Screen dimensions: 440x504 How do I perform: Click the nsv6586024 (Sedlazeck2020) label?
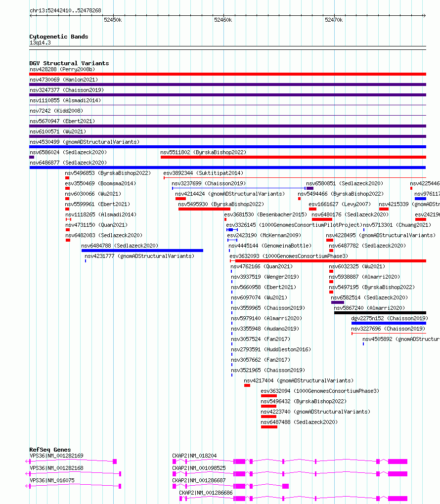[x=68, y=152]
